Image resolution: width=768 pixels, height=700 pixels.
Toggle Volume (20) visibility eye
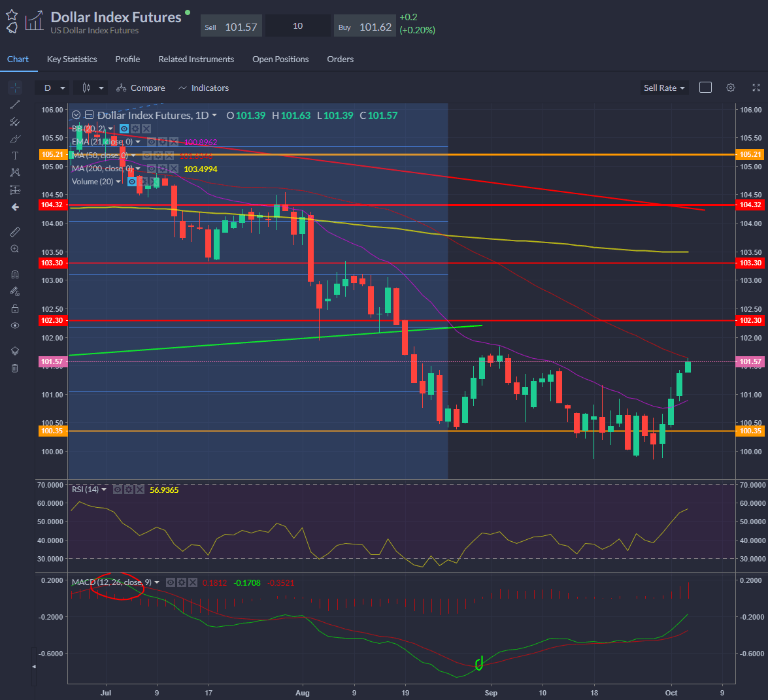[132, 182]
